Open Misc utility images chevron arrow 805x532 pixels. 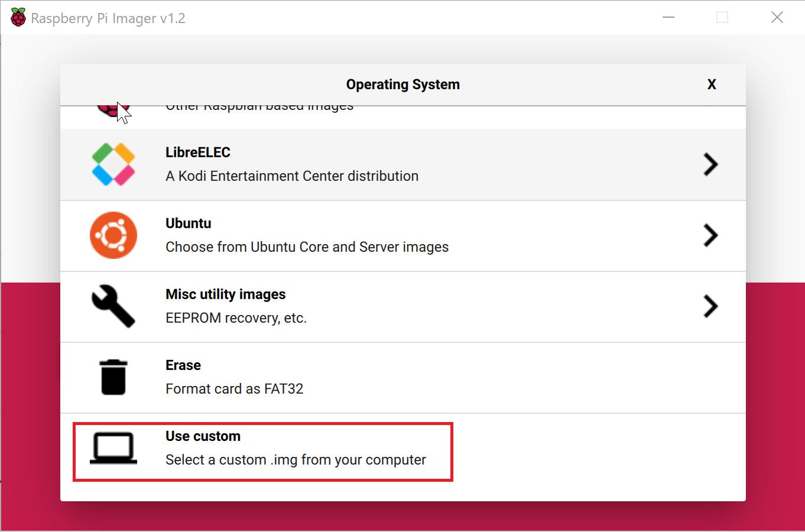pyautogui.click(x=710, y=306)
